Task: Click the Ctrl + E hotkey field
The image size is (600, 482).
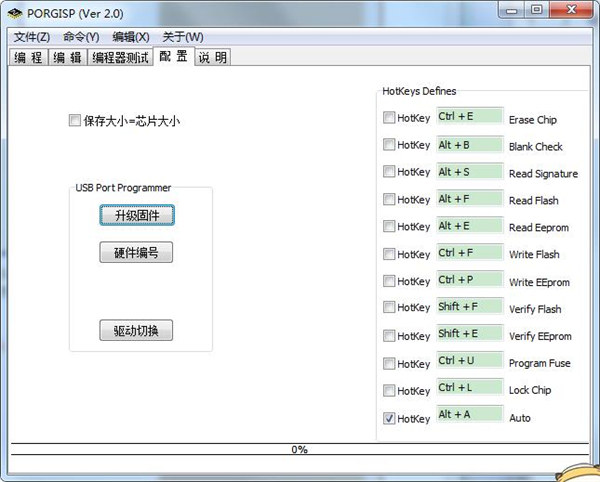Action: tap(470, 116)
